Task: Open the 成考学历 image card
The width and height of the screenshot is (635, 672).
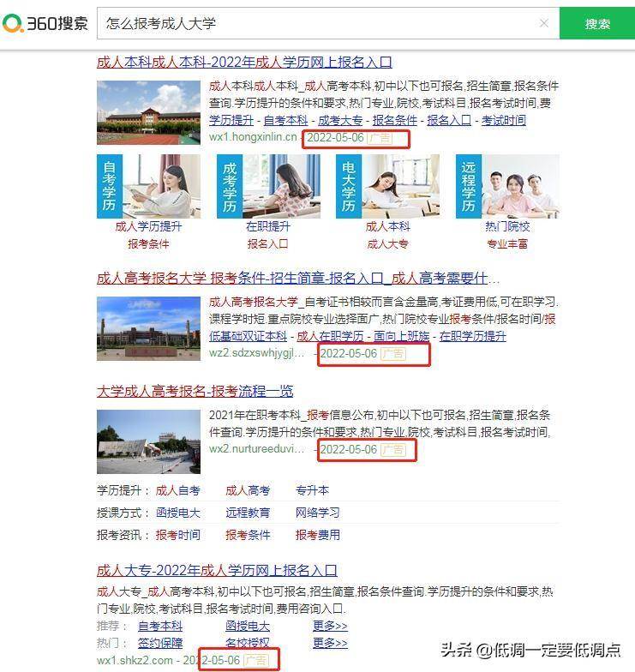Action: [x=268, y=187]
